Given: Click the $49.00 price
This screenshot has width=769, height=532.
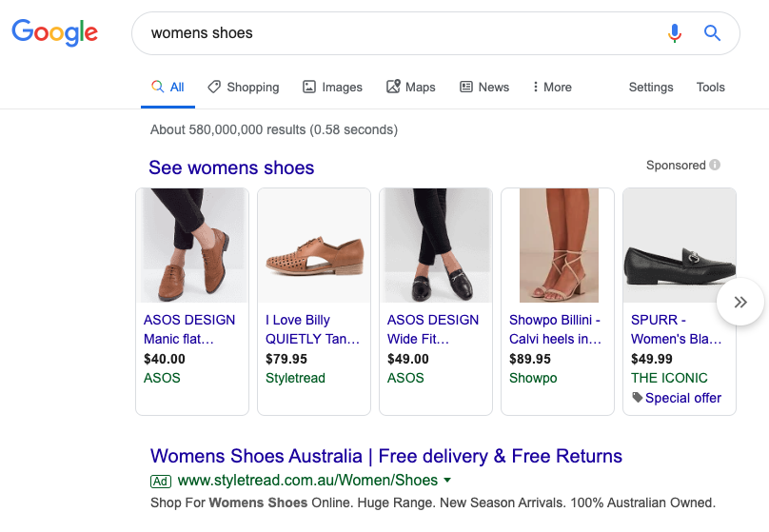Looking at the screenshot, I should click(408, 359).
